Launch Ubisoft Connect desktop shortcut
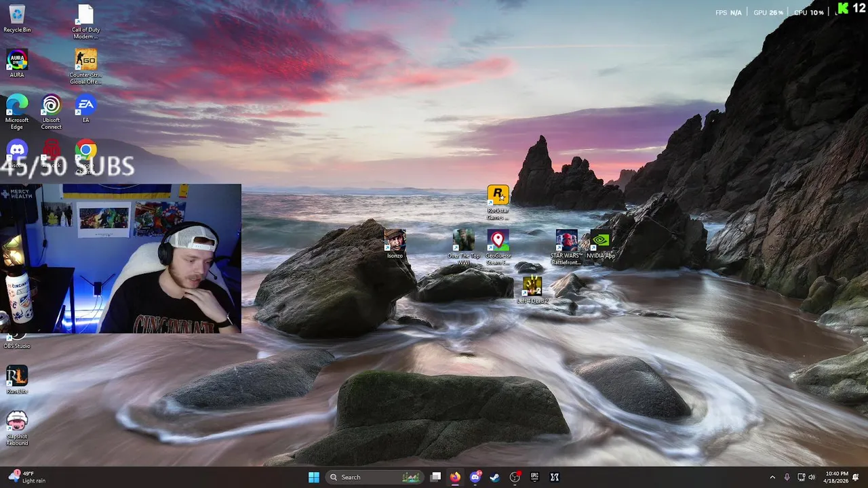The width and height of the screenshot is (868, 488). point(51,112)
